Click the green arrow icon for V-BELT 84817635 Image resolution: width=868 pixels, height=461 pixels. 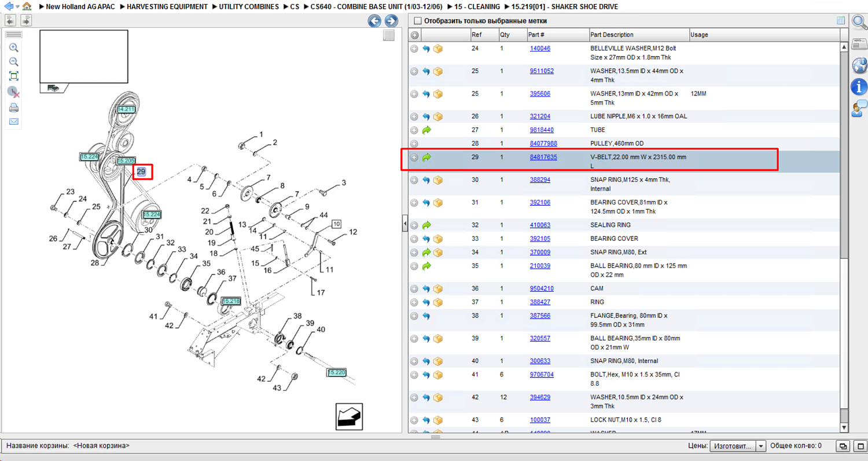[x=426, y=158]
